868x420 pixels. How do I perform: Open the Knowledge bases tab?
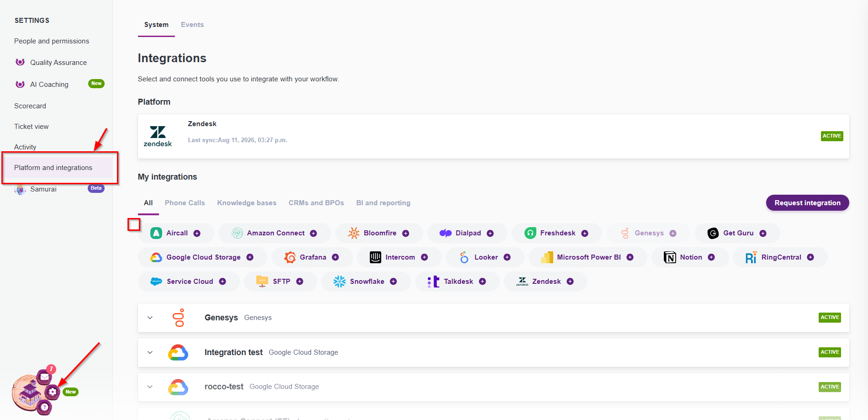(247, 203)
